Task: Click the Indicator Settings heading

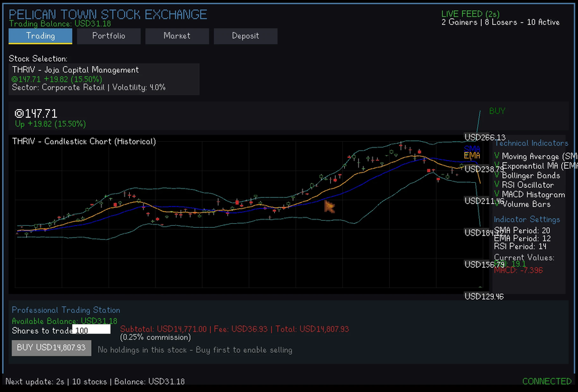Action: (527, 219)
